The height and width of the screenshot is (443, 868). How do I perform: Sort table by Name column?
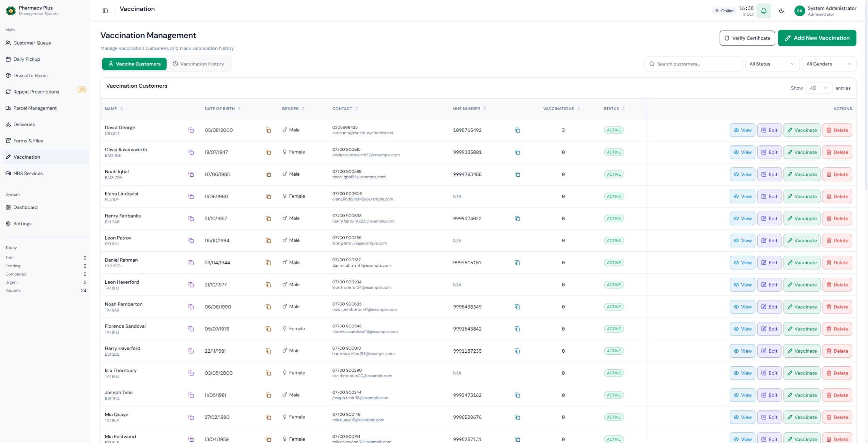pos(114,109)
